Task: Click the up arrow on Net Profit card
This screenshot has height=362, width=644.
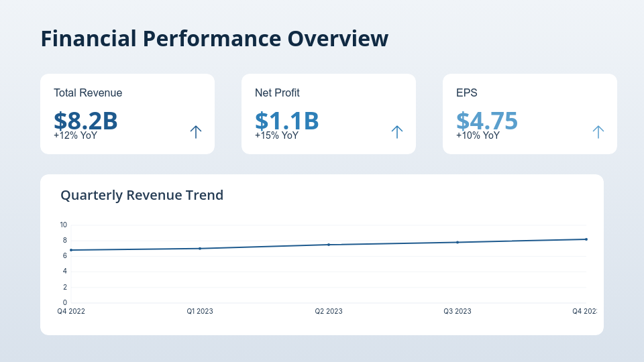Action: pyautogui.click(x=397, y=132)
